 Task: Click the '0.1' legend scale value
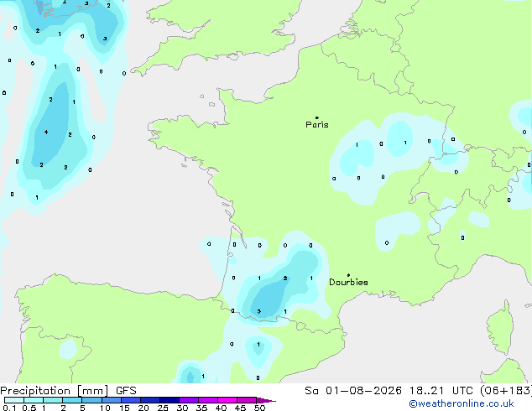coord(9,408)
